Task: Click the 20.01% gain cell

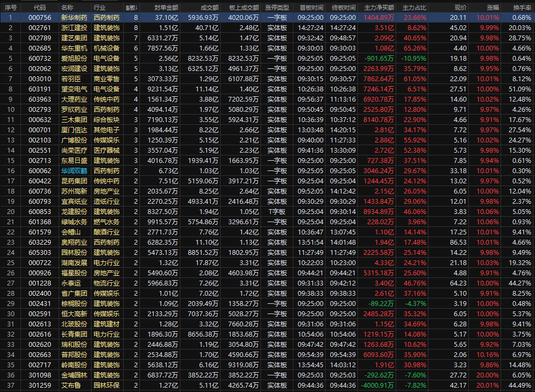Action: click(488, 386)
